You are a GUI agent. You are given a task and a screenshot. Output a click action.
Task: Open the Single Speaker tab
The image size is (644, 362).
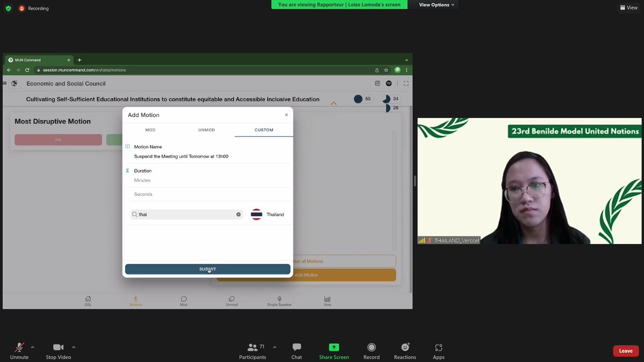(x=280, y=301)
